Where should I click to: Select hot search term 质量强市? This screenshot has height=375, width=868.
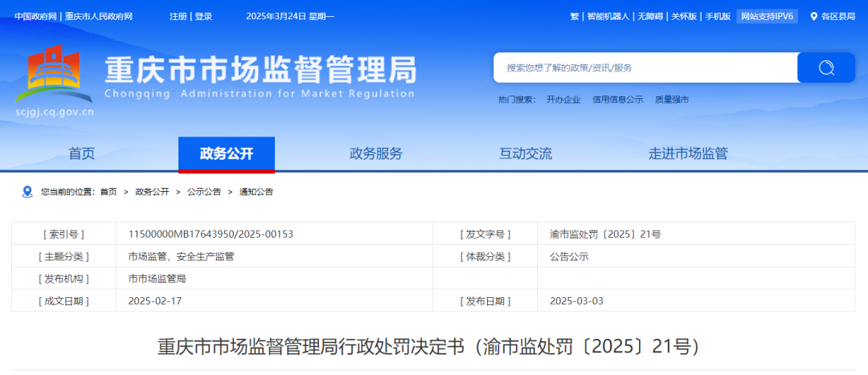point(672,100)
